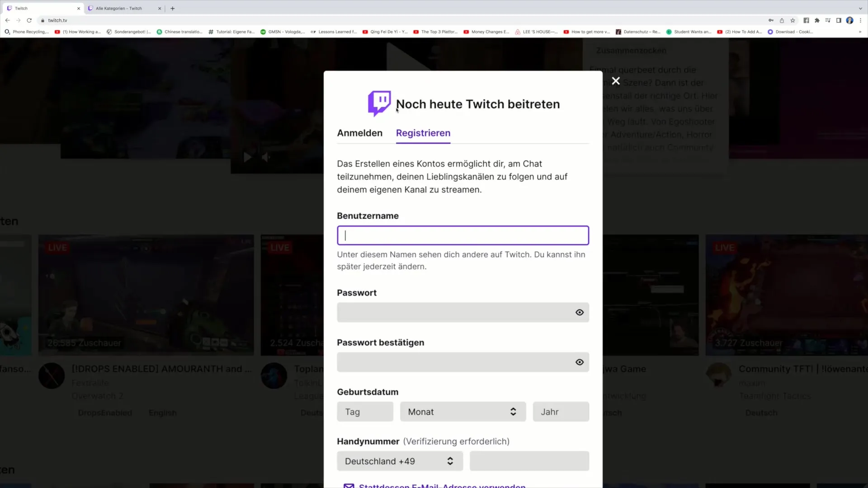
Task: Open the Deutschland +49 country code dropdown
Action: click(x=400, y=461)
